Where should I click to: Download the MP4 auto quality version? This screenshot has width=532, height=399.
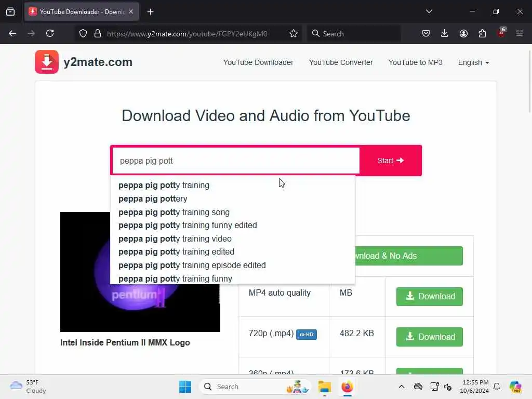click(x=429, y=296)
